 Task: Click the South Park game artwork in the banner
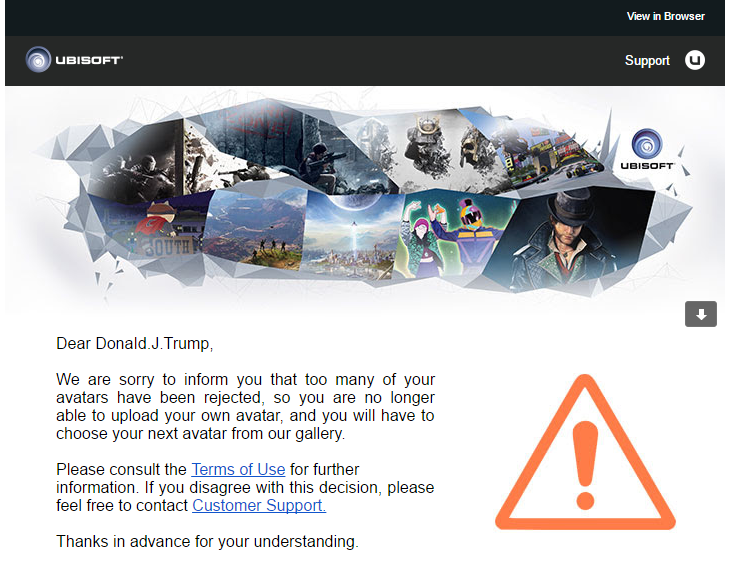[x=150, y=228]
